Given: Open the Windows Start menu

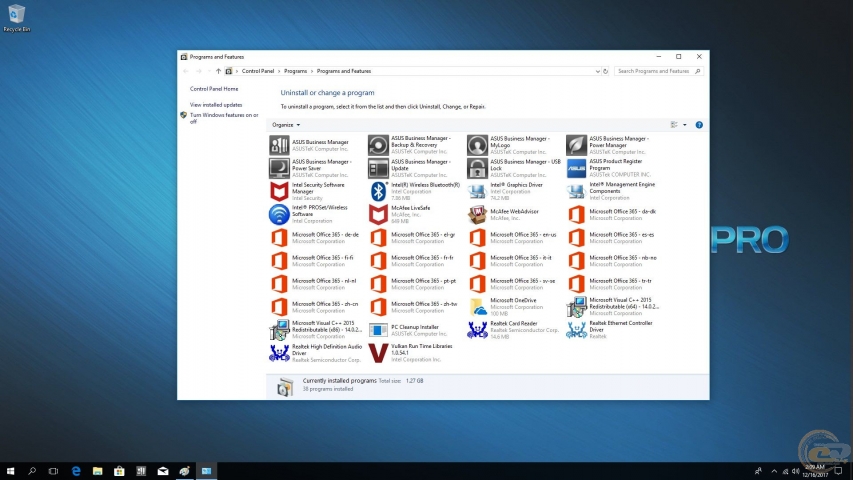Looking at the screenshot, I should pyautogui.click(x=10, y=471).
